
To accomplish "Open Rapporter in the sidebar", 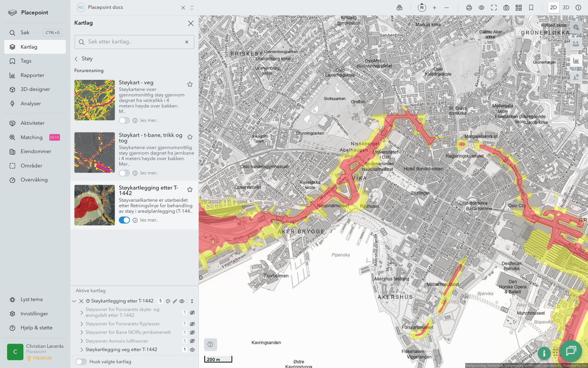I will pyautogui.click(x=32, y=75).
